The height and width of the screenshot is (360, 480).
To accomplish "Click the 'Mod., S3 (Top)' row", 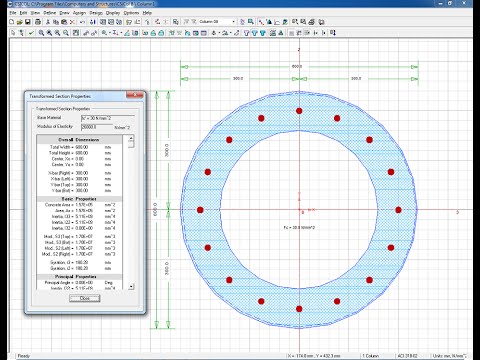I will coord(79,236).
